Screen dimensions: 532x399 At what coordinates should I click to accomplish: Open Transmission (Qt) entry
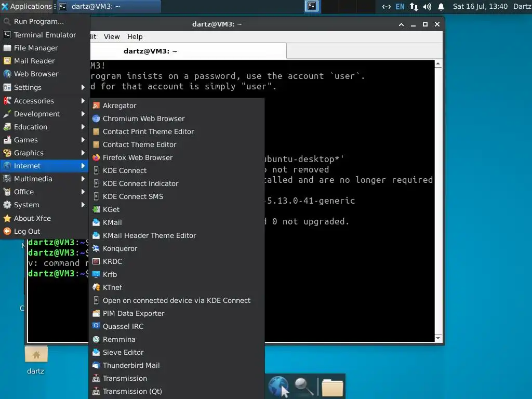click(177, 392)
